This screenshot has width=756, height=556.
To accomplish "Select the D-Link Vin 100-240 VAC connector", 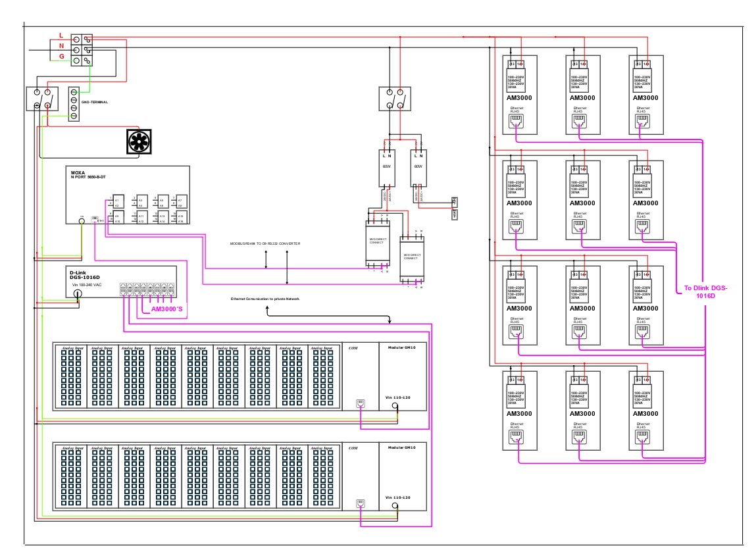I will point(78,295).
